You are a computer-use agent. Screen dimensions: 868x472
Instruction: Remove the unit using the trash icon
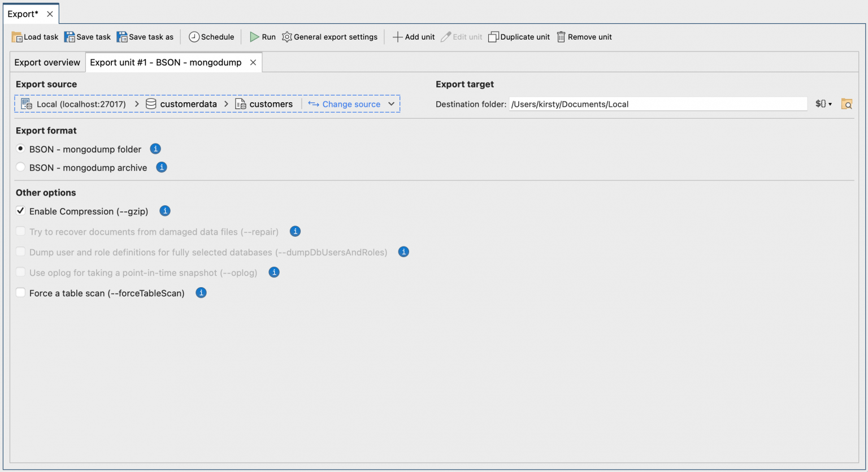click(x=561, y=36)
